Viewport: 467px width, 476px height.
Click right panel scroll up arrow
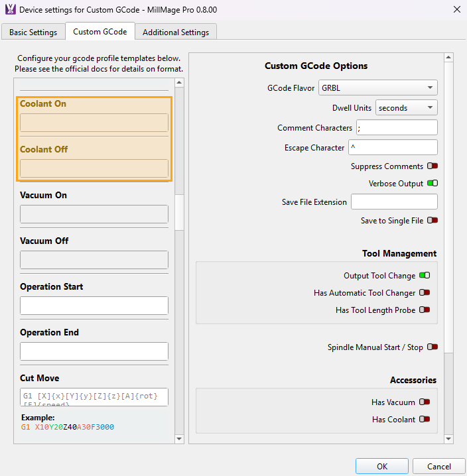click(449, 58)
